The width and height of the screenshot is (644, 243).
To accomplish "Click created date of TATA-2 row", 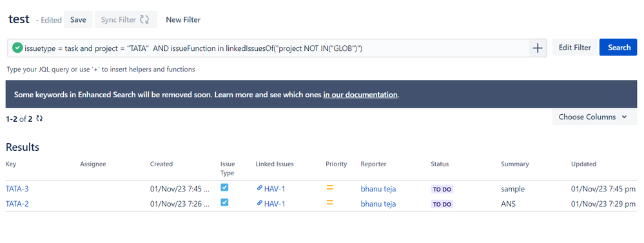I will [x=180, y=204].
